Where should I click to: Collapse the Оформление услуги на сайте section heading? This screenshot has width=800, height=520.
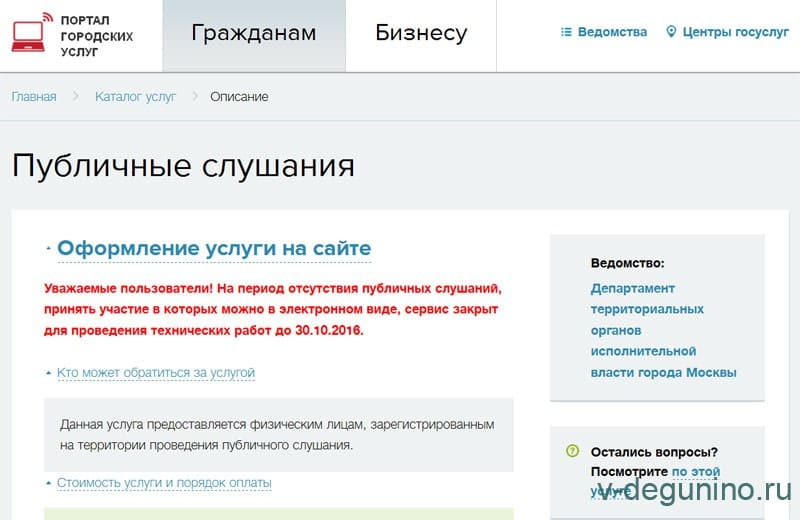tap(214, 249)
